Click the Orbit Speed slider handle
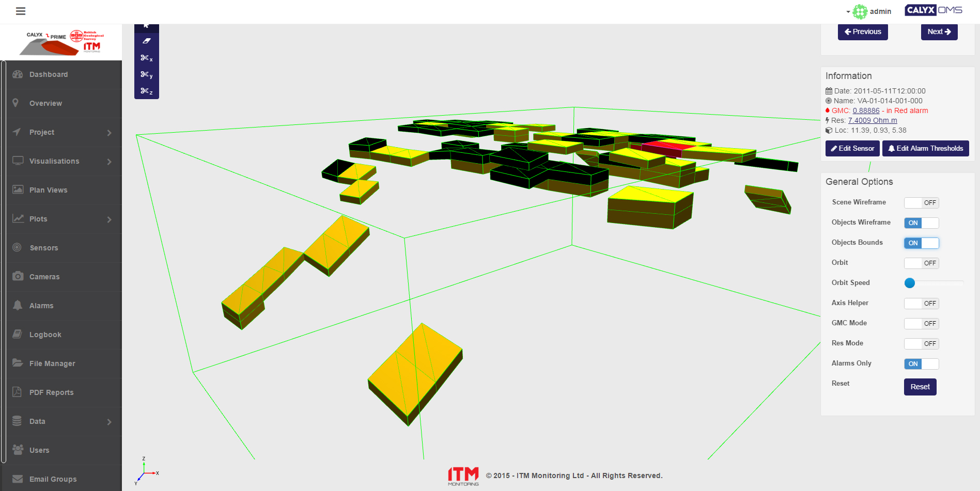The height and width of the screenshot is (491, 980). pos(910,283)
